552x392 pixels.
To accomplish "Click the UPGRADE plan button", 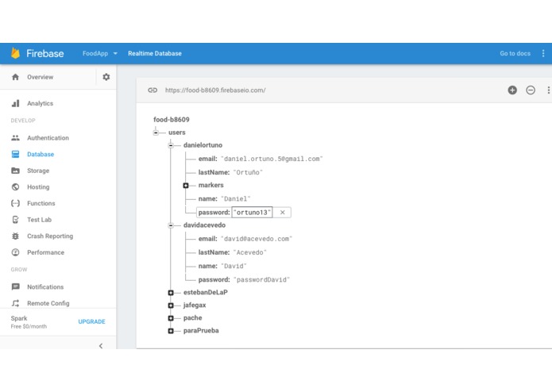I will (x=91, y=321).
